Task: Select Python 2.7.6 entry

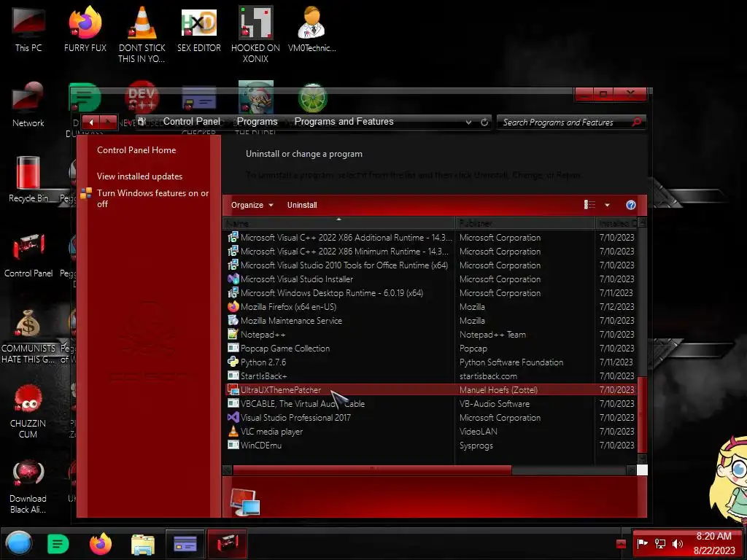Action: pyautogui.click(x=431, y=362)
